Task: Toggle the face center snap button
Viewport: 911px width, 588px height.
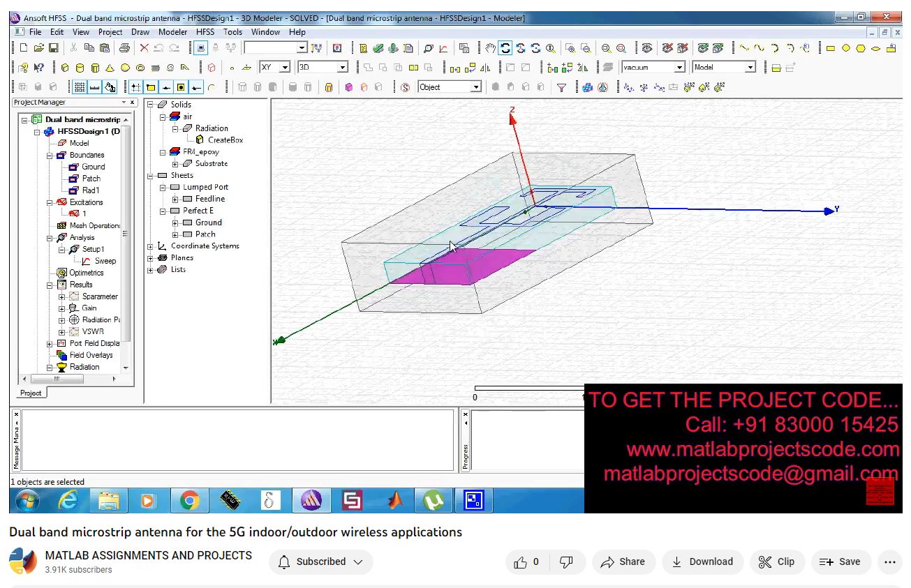Action: 181,87
